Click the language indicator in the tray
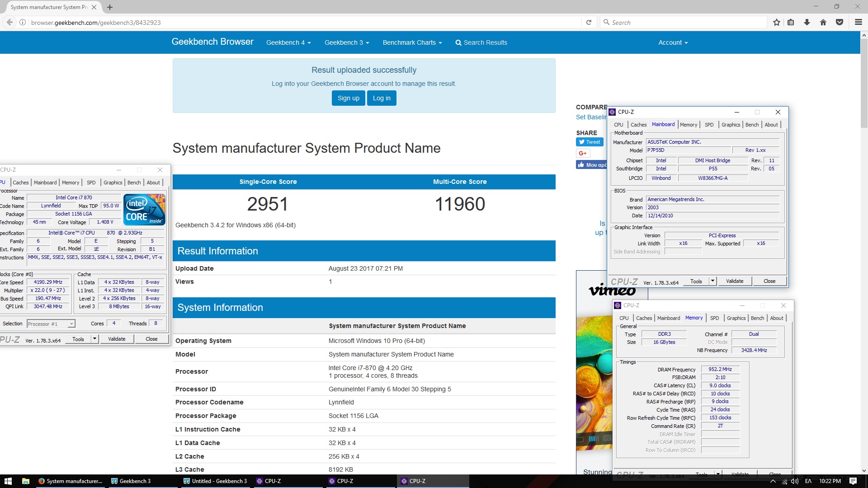Viewport: 868px width, 488px height. (808, 481)
